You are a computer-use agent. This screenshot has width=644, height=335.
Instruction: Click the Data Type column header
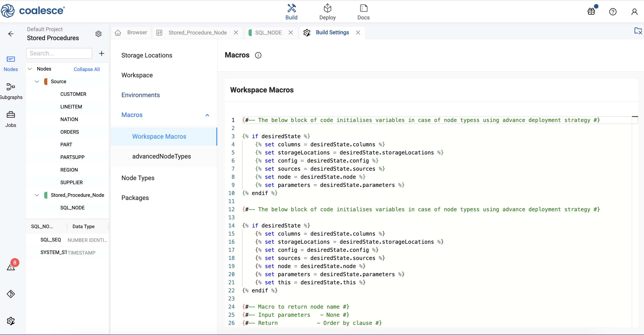click(83, 226)
